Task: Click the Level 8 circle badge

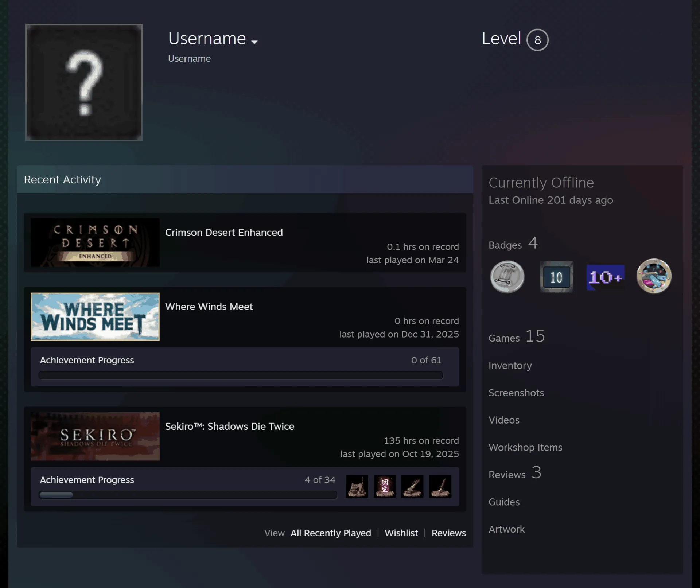Action: pyautogui.click(x=537, y=40)
